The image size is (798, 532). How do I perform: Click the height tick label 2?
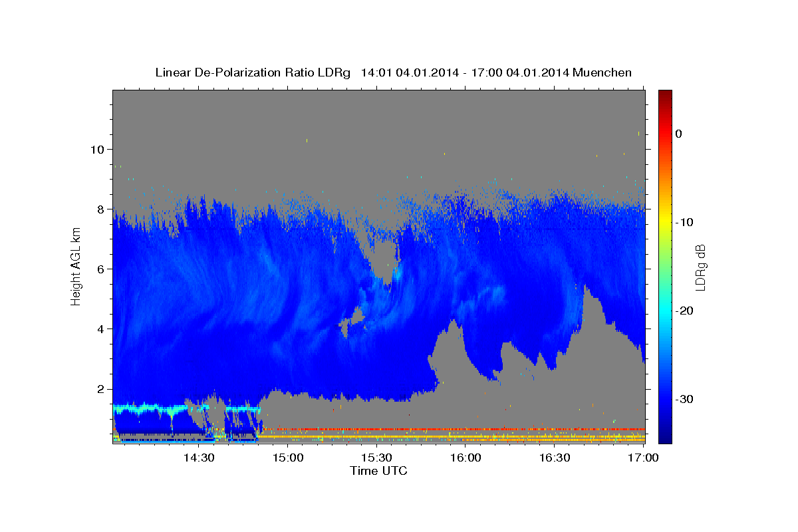102,388
